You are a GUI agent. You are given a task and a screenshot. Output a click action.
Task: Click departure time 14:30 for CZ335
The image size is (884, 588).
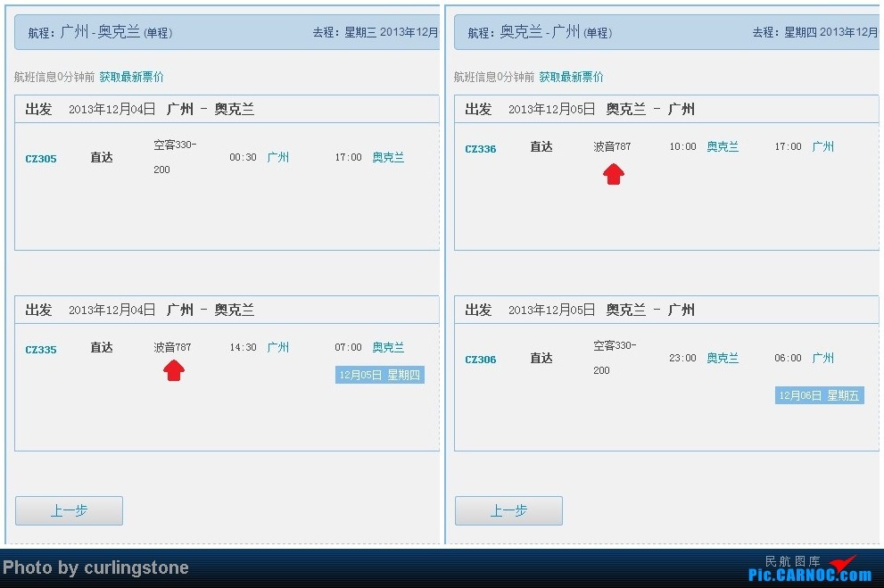tap(243, 347)
